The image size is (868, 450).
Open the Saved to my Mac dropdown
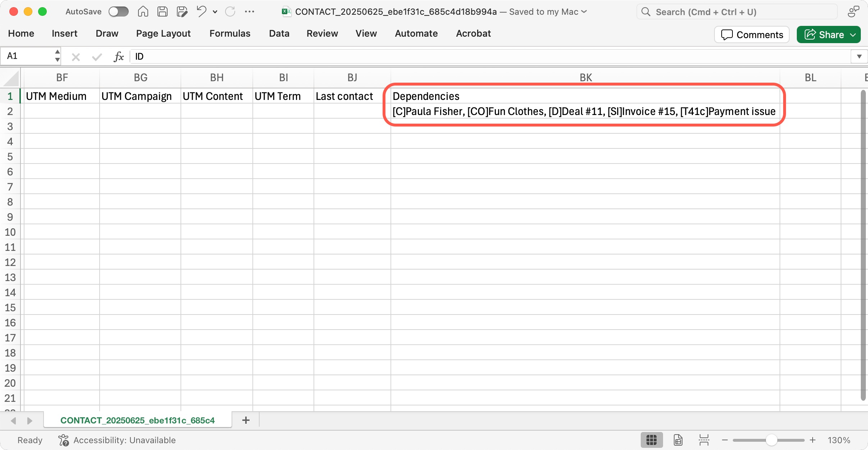point(584,12)
